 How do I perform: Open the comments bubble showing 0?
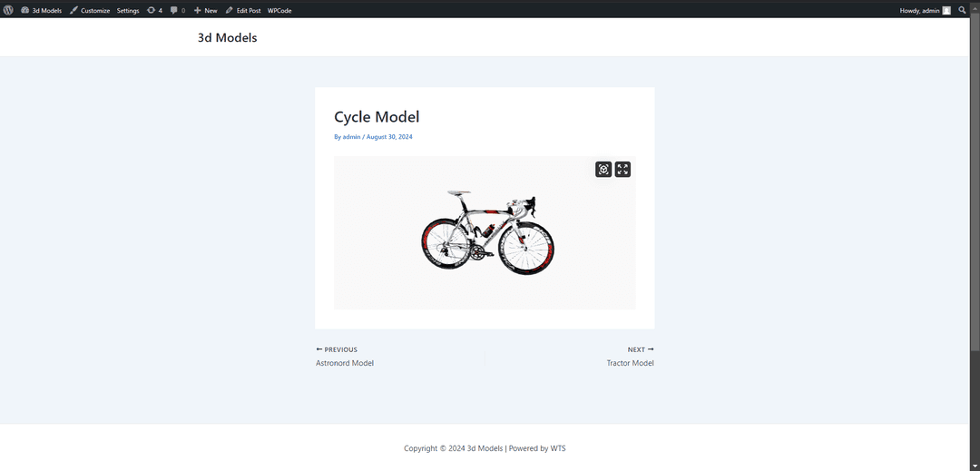178,11
